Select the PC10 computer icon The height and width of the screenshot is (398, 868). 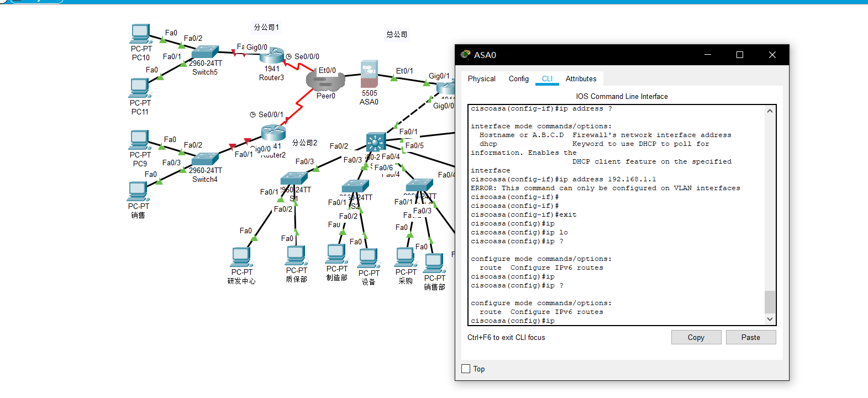140,34
